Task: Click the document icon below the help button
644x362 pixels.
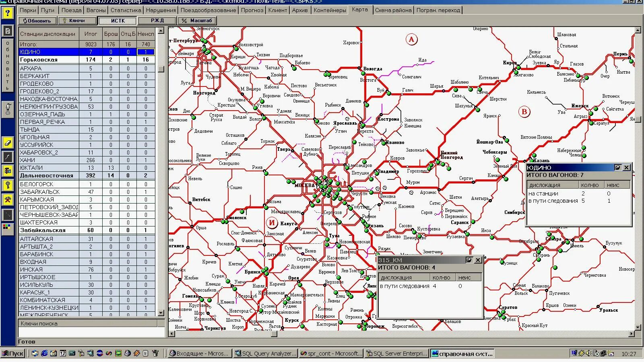Action: coord(7,31)
